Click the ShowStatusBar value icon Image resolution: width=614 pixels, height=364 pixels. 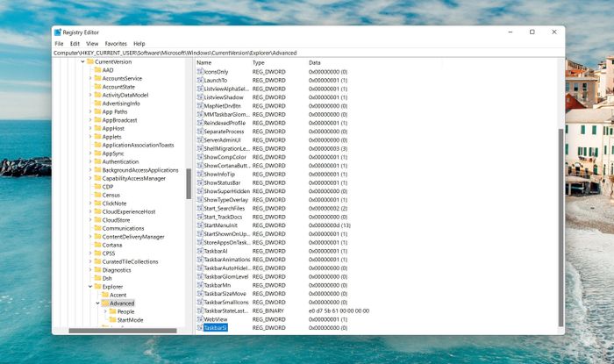(x=200, y=182)
